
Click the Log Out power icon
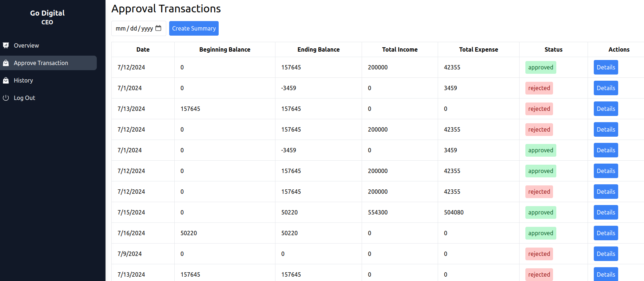6,98
